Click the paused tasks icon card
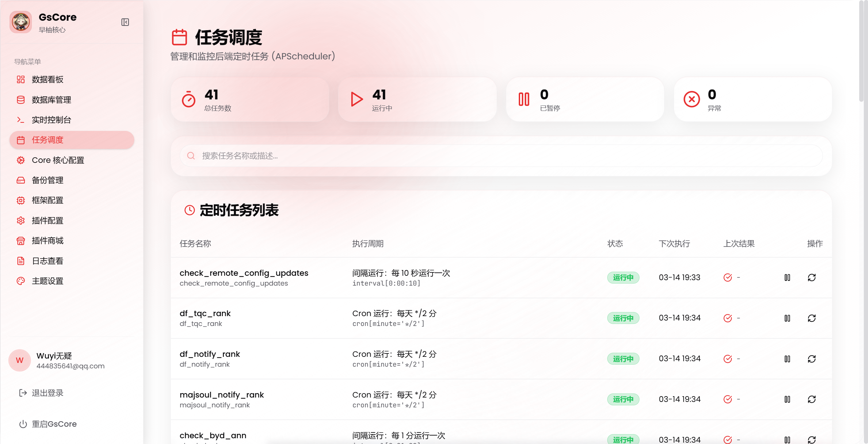868x444 pixels. click(x=524, y=99)
